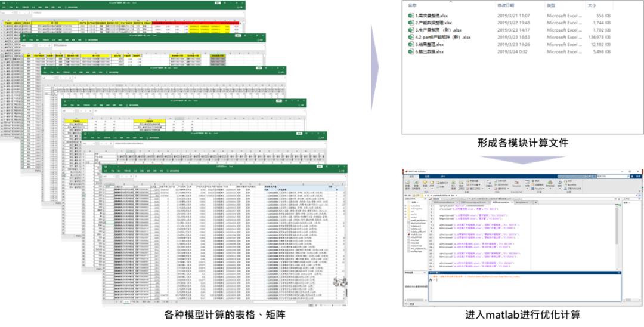Switch to the MATLAB APP tab
The width and height of the screenshot is (644, 327).
(x=442, y=177)
